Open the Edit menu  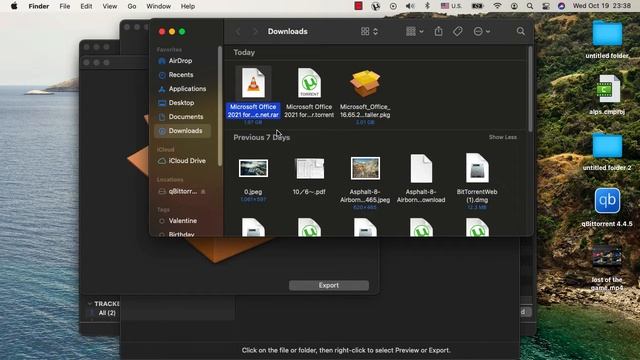(86, 6)
